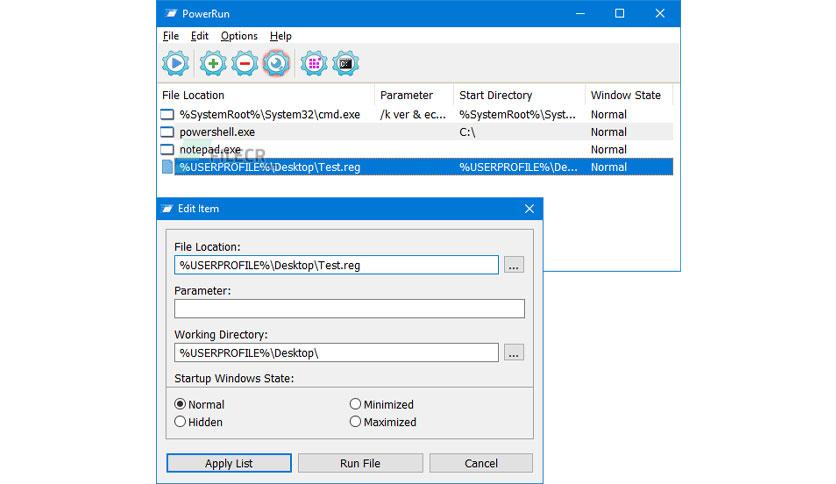The width and height of the screenshot is (836, 484).
Task: Click the Test.reg row file icon
Action: pos(167,167)
